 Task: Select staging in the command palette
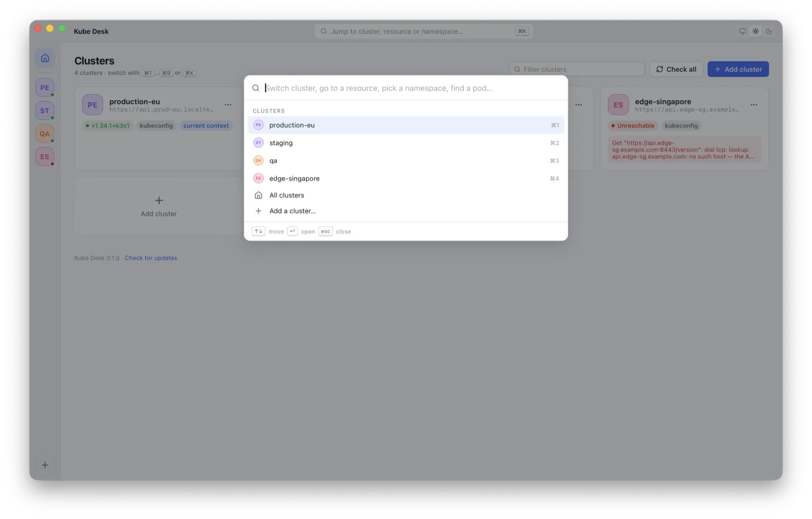[x=406, y=143]
